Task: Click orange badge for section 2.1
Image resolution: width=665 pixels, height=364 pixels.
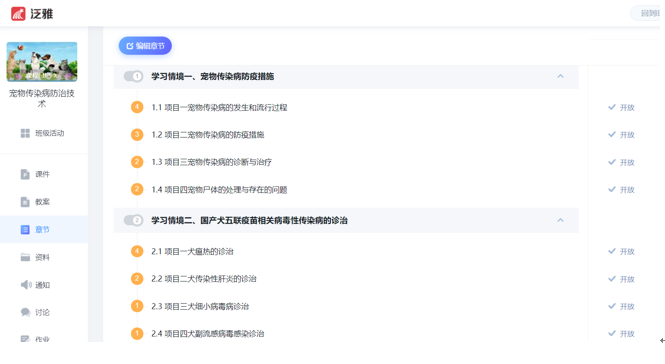Action: [137, 251]
